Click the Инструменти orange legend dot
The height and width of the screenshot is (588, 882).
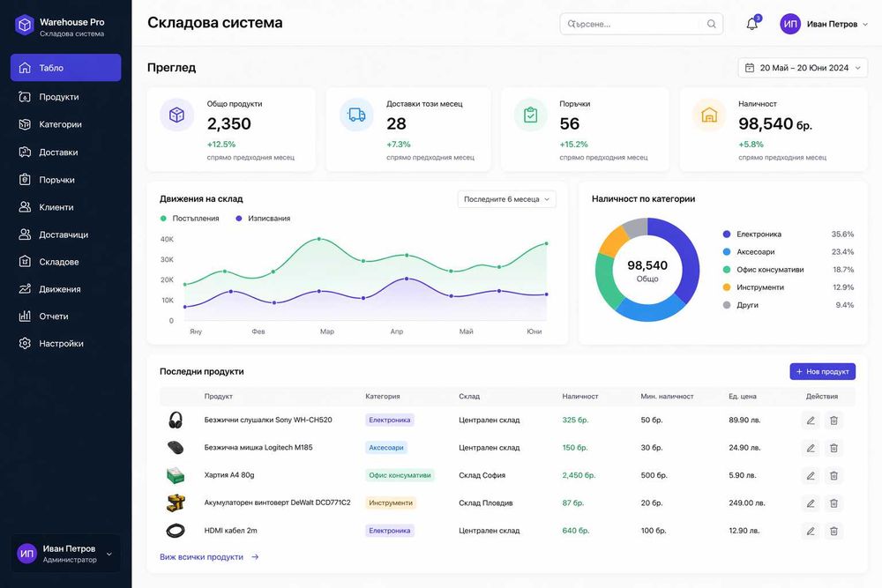726,287
